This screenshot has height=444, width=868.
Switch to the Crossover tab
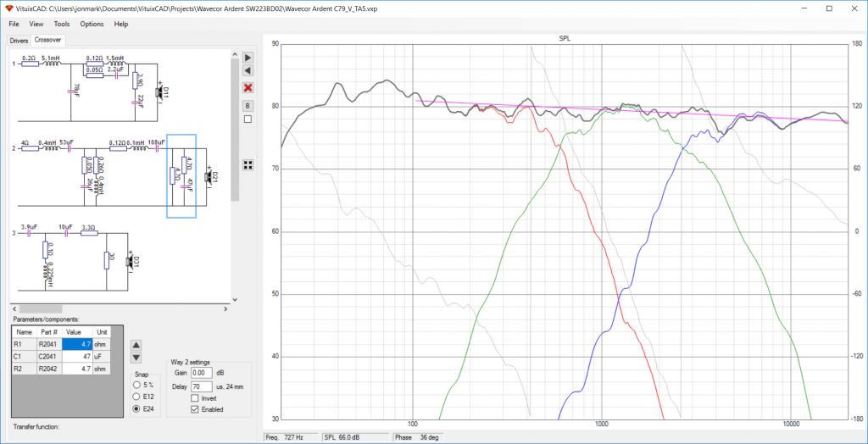pos(48,40)
